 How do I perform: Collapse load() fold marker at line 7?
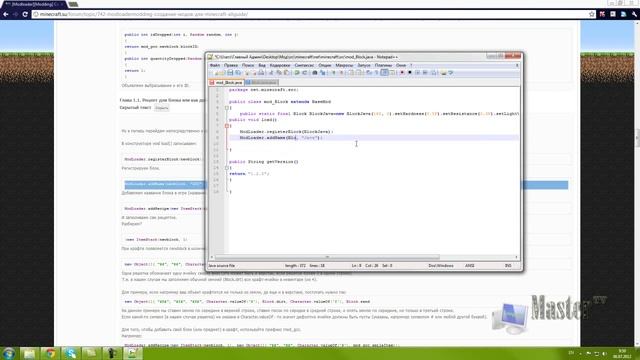click(227, 126)
